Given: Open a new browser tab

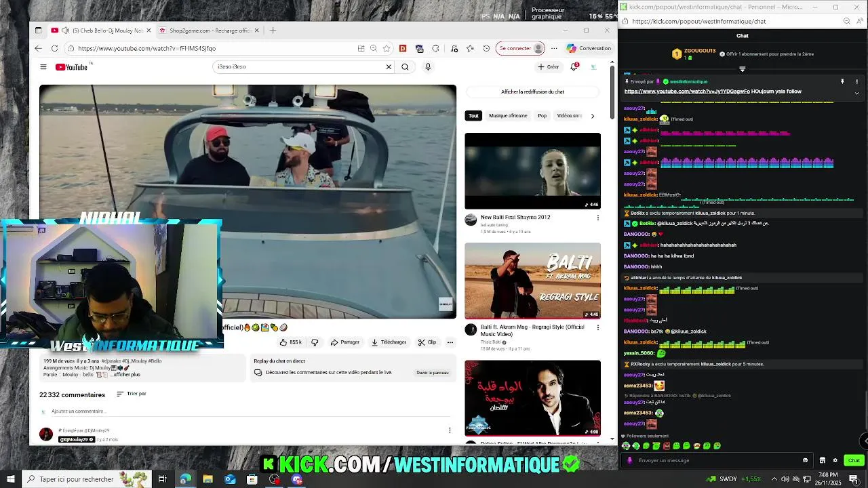Looking at the screenshot, I should coord(273,30).
